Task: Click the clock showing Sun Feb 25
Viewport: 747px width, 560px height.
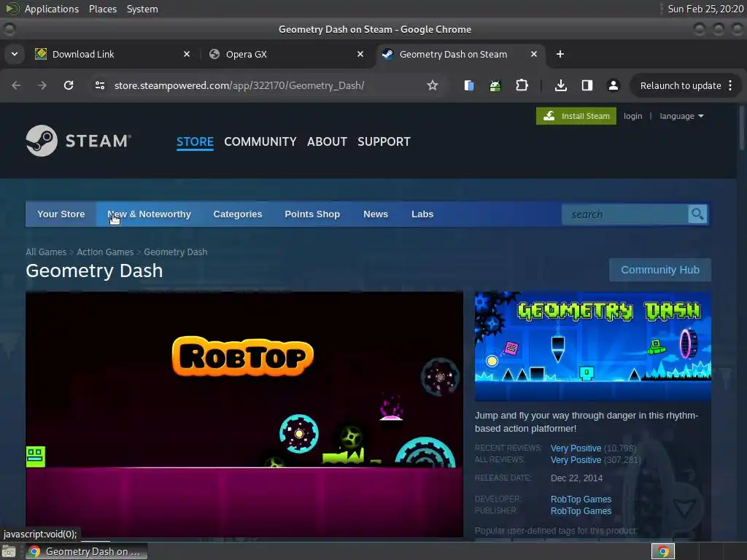Action: pyautogui.click(x=705, y=9)
